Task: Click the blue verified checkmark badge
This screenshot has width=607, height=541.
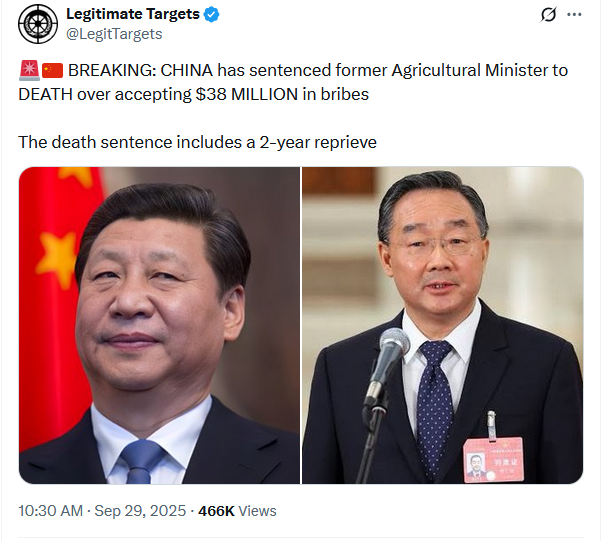Action: [211, 15]
